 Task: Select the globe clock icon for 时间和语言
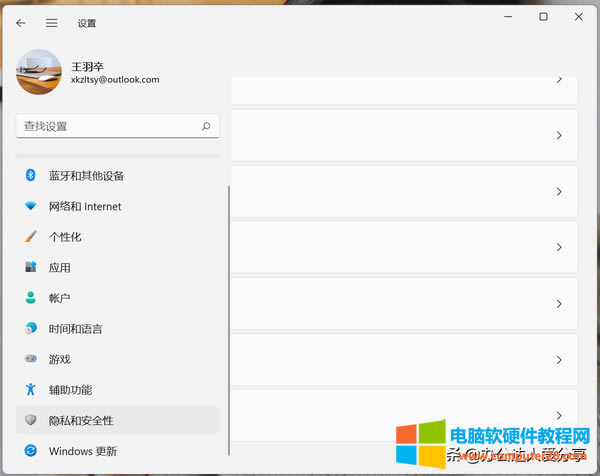[30, 329]
